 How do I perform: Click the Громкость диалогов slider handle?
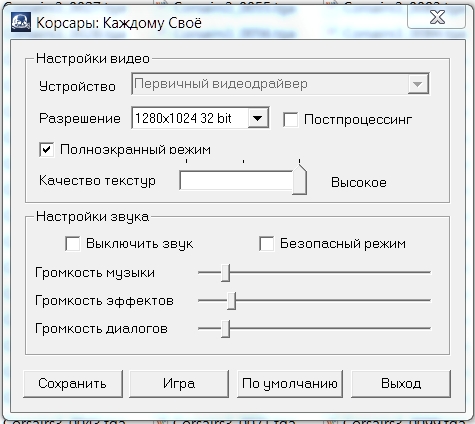coord(225,329)
